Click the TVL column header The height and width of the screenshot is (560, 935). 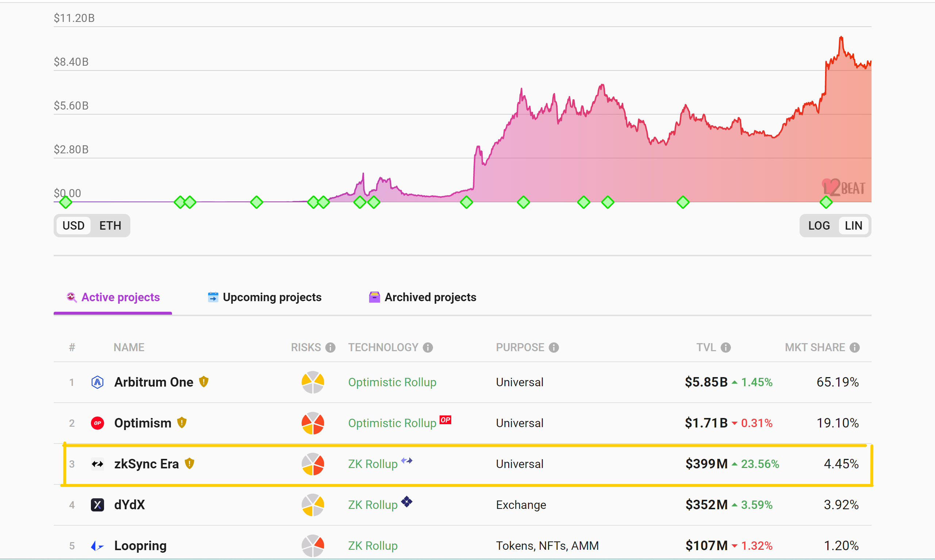pos(706,348)
